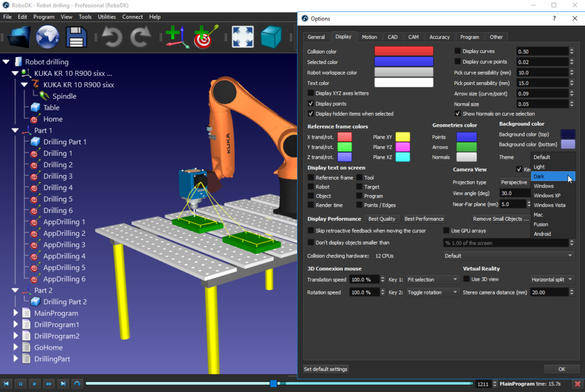Click the red Collision color swatch
The width and height of the screenshot is (585, 392).
pos(403,51)
